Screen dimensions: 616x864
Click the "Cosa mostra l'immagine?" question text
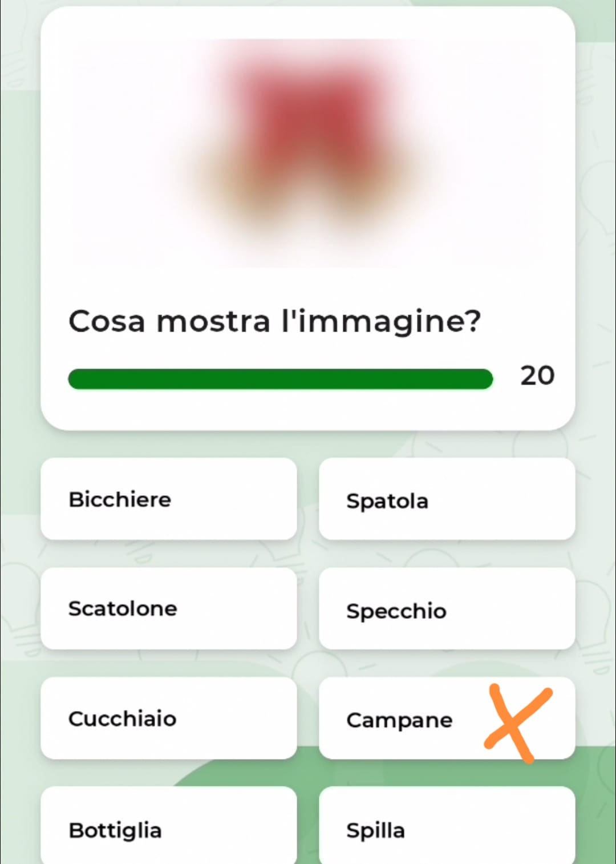tap(274, 321)
